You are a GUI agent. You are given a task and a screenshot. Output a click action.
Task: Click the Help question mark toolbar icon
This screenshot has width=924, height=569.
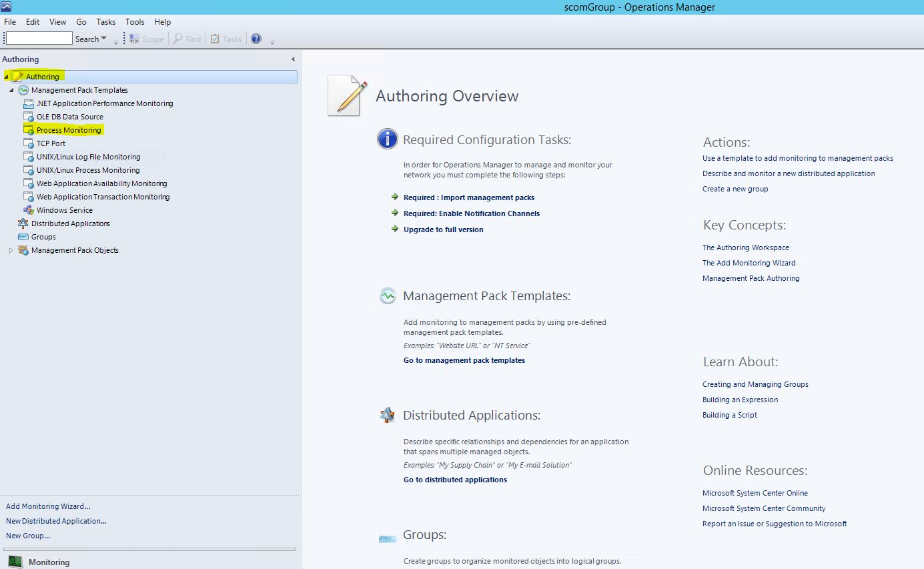tap(256, 39)
